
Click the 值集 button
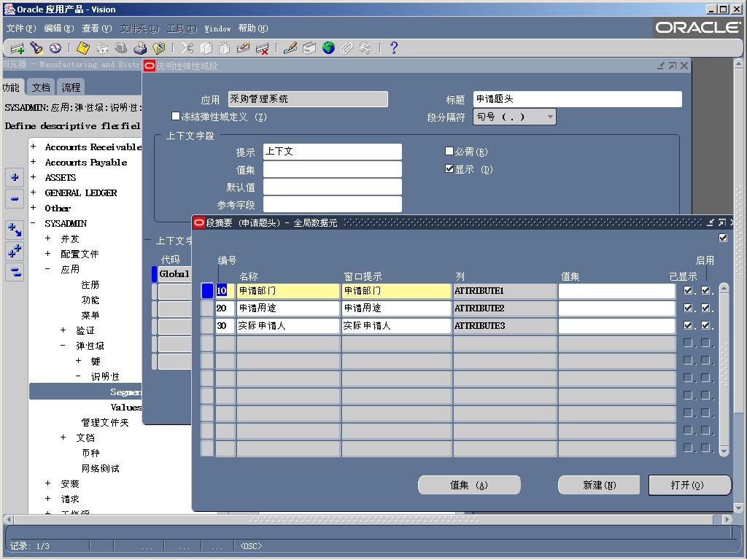(x=469, y=485)
